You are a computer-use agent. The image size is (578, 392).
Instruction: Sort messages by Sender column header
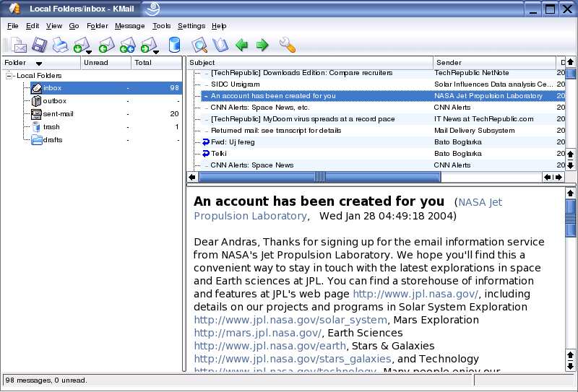tap(495, 63)
